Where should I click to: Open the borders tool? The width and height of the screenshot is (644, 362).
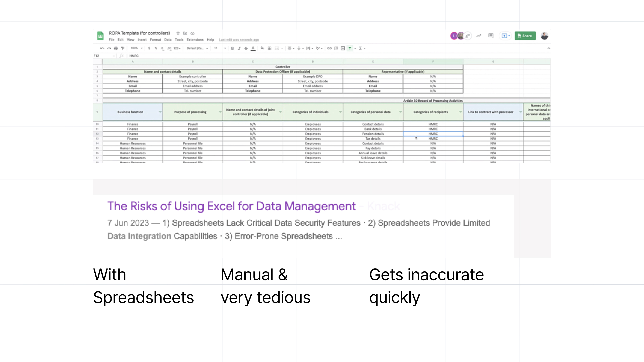pyautogui.click(x=270, y=48)
